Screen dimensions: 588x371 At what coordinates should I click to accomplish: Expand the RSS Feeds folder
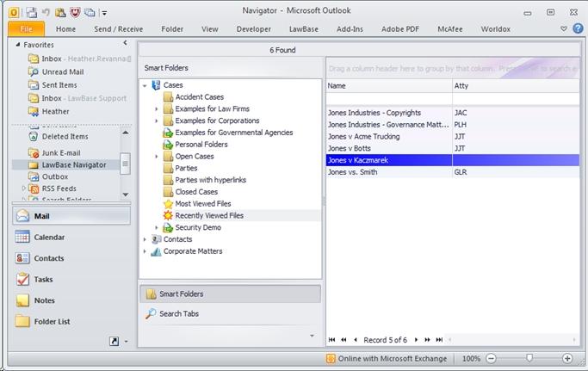[23, 188]
